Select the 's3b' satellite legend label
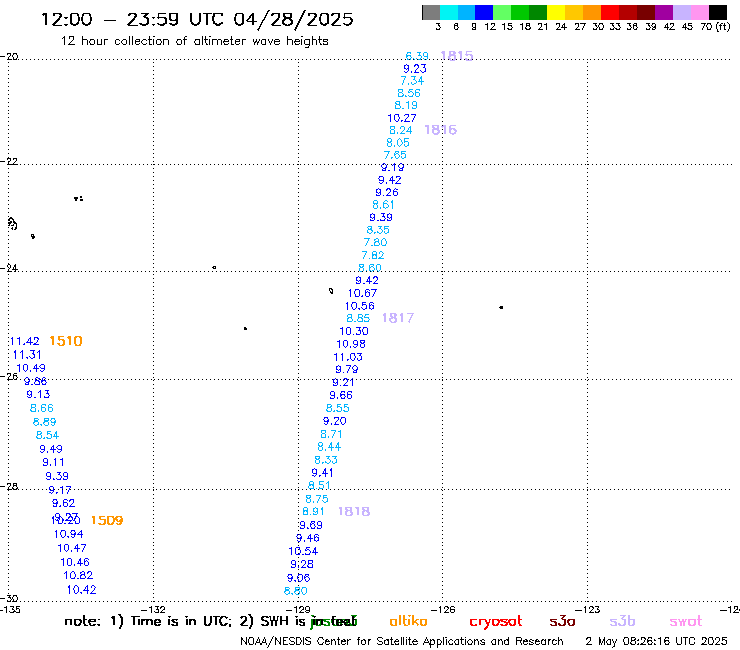The image size is (740, 650). point(622,621)
